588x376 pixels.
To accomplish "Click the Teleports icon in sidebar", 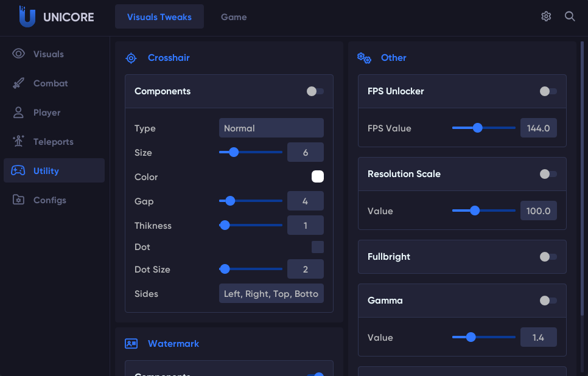I will click(19, 142).
